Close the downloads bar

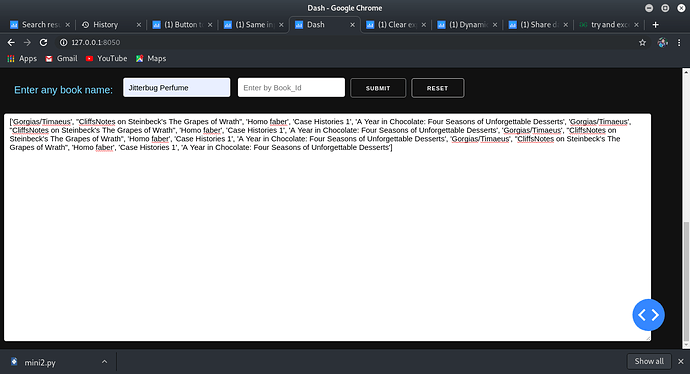tap(681, 361)
